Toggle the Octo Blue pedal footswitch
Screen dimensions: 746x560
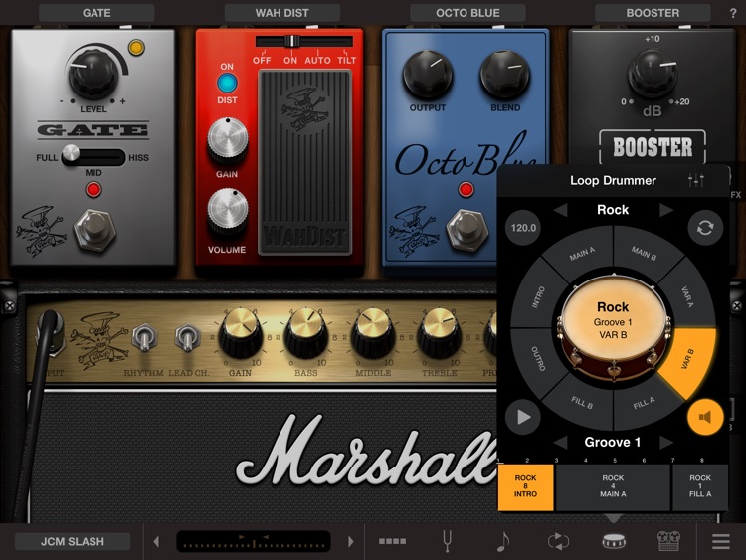point(467,229)
